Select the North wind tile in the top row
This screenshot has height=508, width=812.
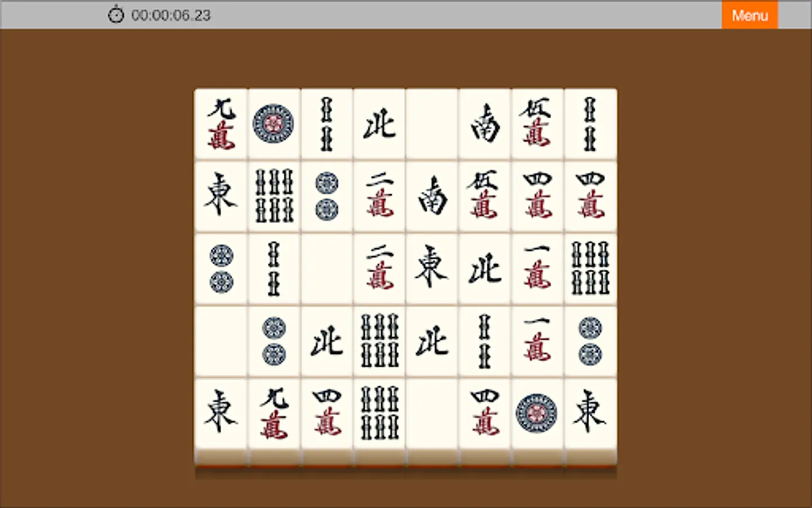[379, 124]
